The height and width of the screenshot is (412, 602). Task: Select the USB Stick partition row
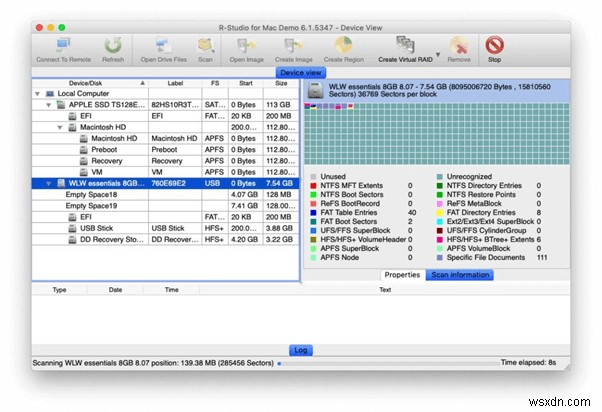[x=165, y=228]
